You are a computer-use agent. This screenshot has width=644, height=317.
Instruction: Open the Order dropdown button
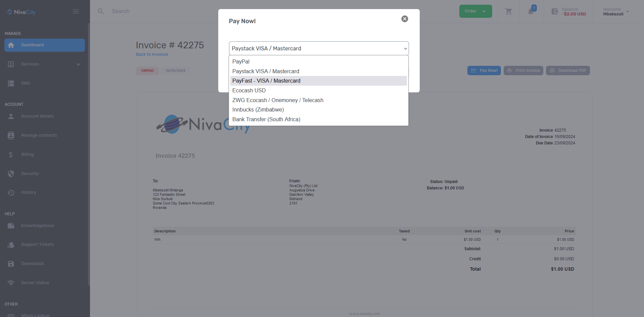pyautogui.click(x=475, y=11)
